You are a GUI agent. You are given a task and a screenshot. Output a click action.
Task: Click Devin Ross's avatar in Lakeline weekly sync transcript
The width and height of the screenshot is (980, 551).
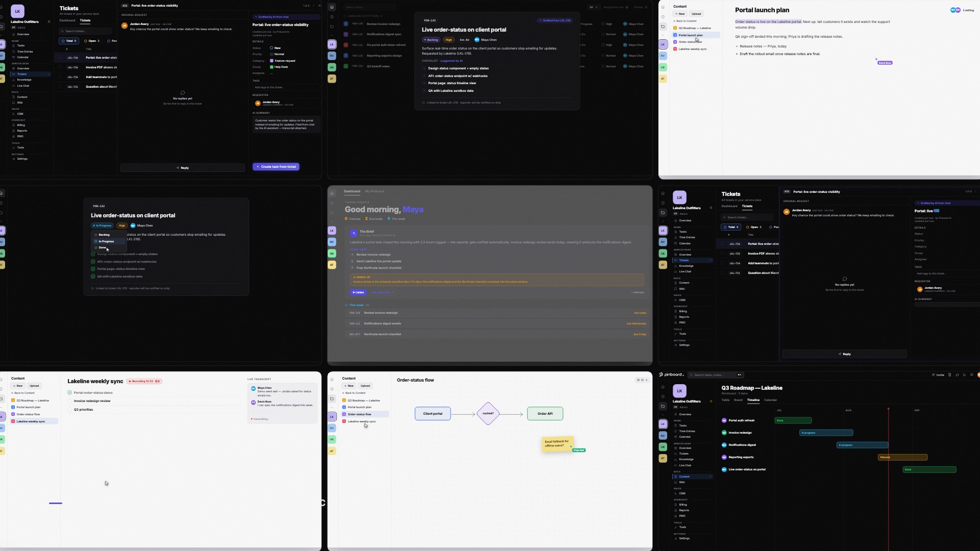click(253, 403)
